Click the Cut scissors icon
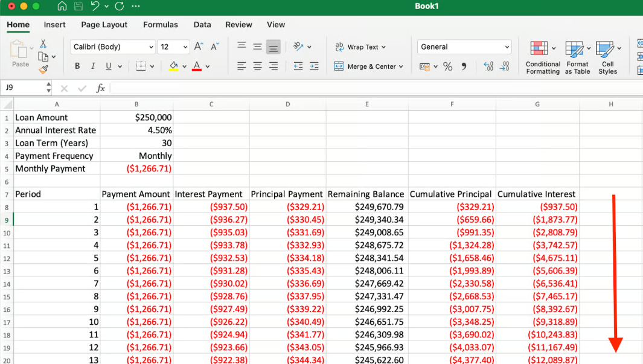Image resolution: width=643 pixels, height=364 pixels. [x=43, y=44]
